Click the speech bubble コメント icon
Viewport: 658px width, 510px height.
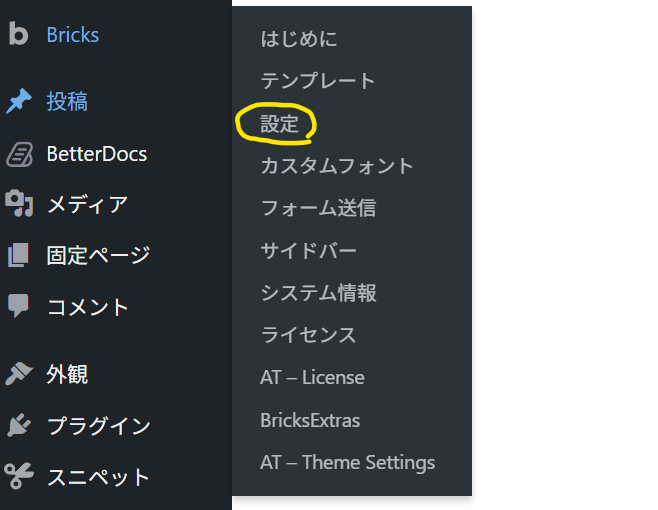[x=18, y=306]
